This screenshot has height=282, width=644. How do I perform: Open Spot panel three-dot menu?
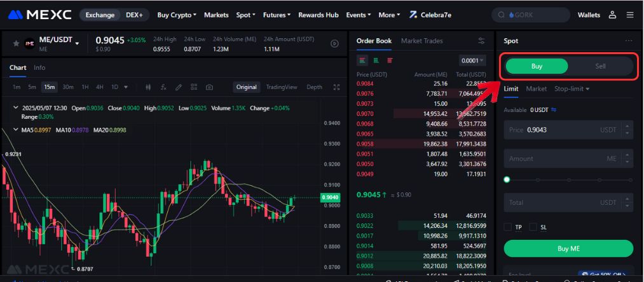point(628,41)
